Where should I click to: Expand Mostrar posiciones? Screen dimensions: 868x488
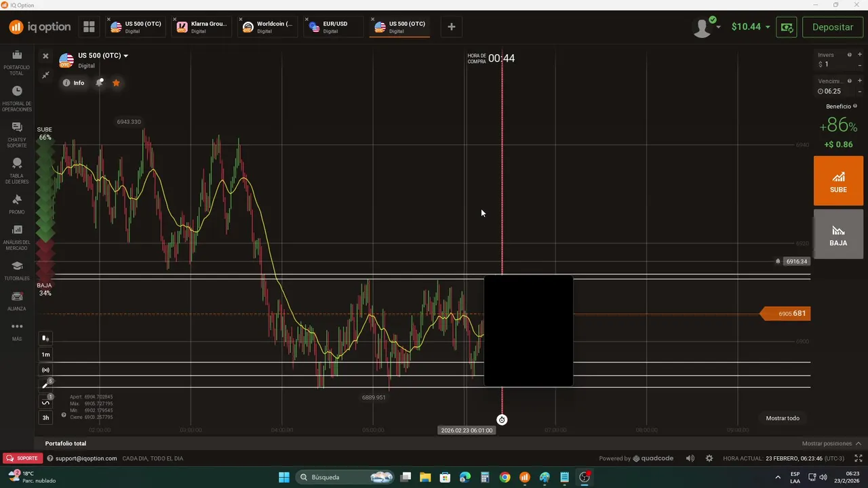[x=831, y=443]
